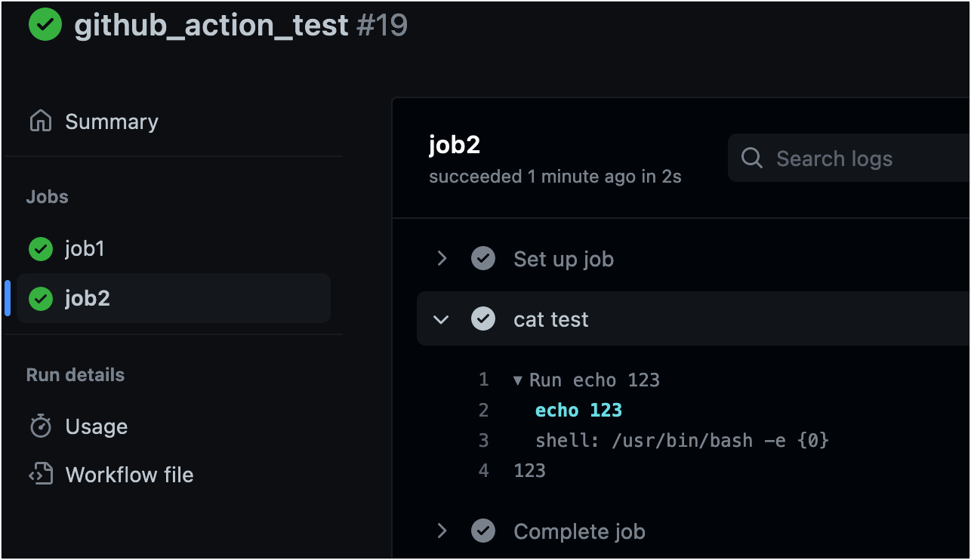Screen dimensions: 971x560
Task: Click the Workflow file code icon
Action: coord(41,474)
